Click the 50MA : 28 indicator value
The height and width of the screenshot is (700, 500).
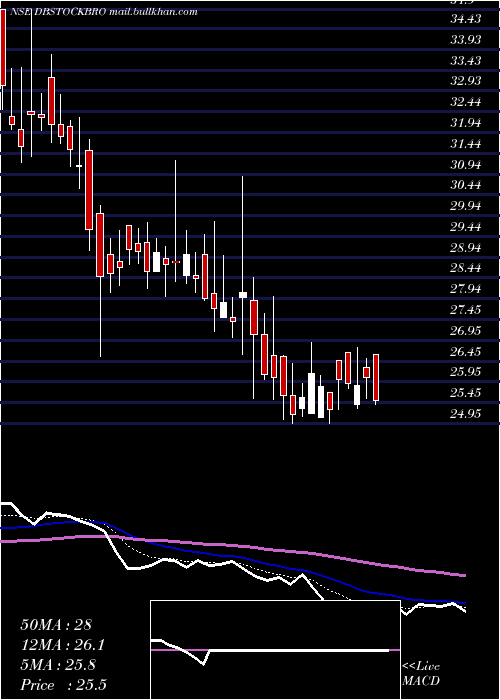[x=56, y=625]
